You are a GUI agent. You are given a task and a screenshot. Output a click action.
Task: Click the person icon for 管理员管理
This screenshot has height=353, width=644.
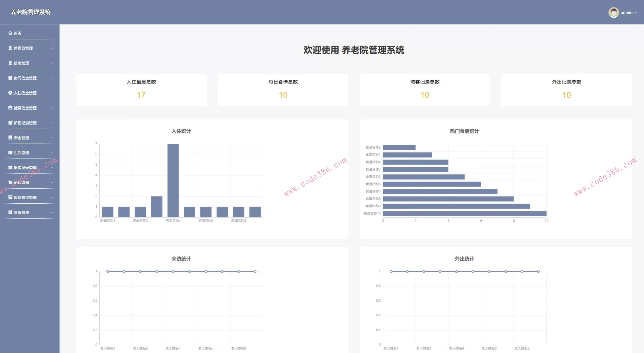10,48
